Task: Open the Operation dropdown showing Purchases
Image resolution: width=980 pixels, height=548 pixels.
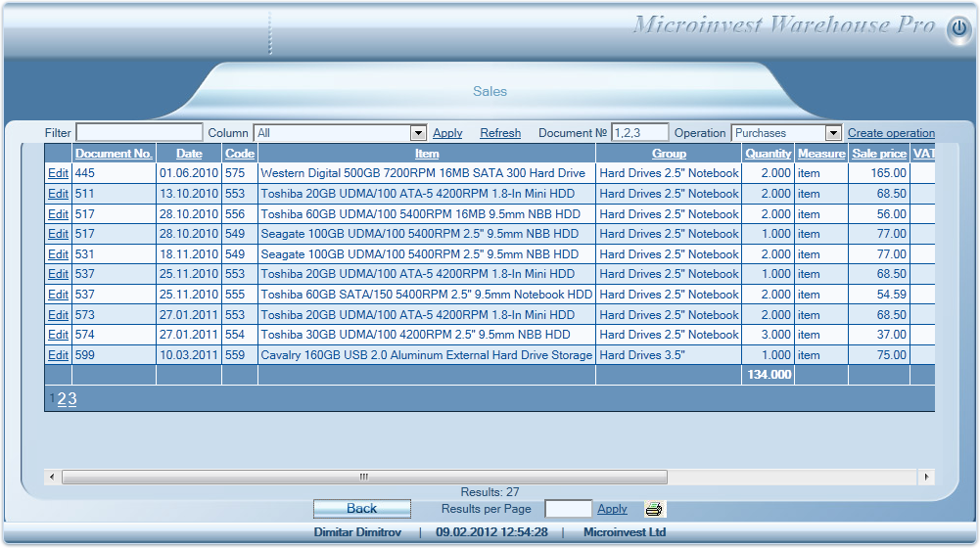Action: [786, 133]
